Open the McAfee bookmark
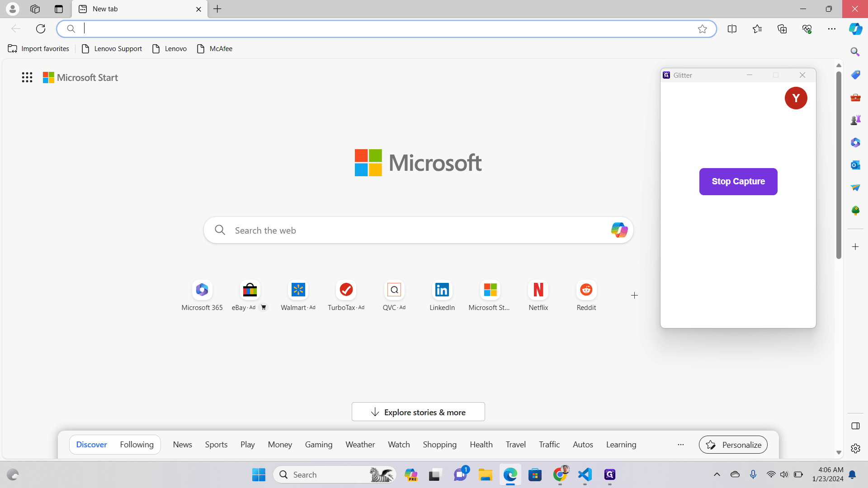 pyautogui.click(x=215, y=49)
